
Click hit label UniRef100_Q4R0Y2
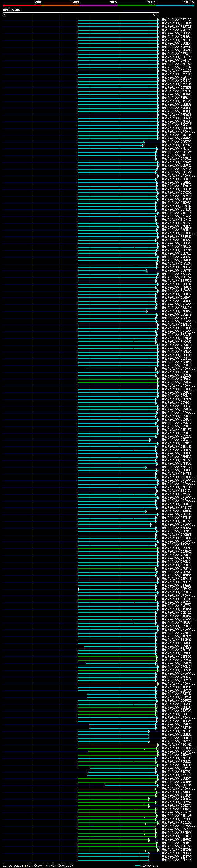point(177,755)
